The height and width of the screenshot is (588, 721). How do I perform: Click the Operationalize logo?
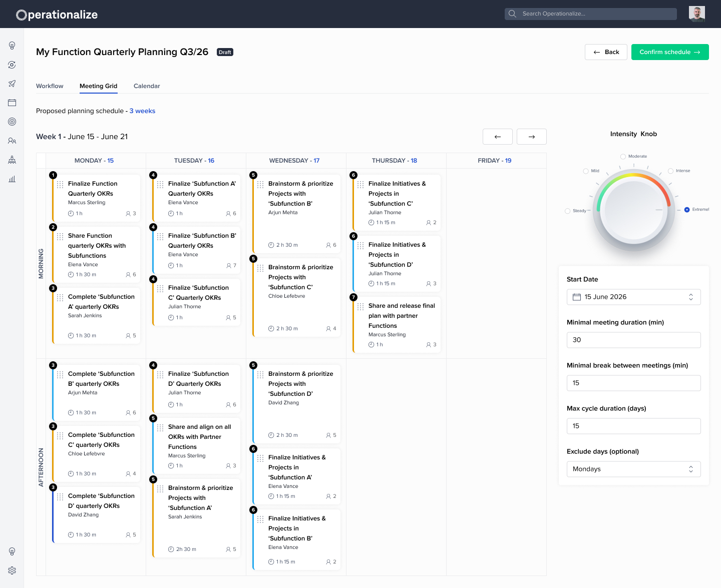click(x=57, y=15)
